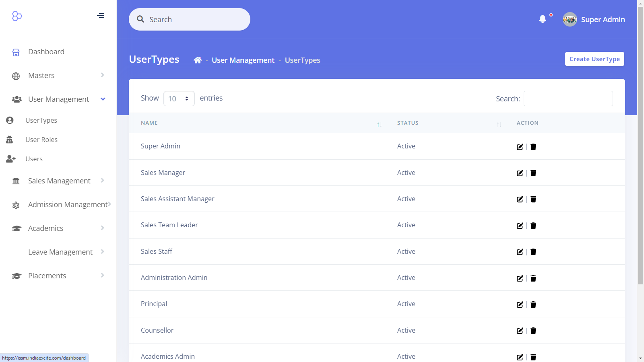Click the Create UserType button
Screen dimensions: 644x362
point(594,59)
